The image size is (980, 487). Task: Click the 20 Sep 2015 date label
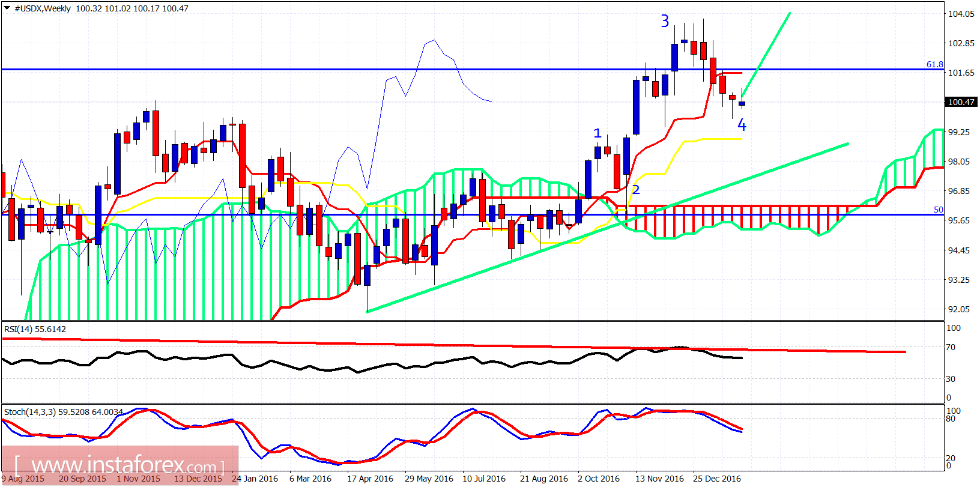point(82,479)
